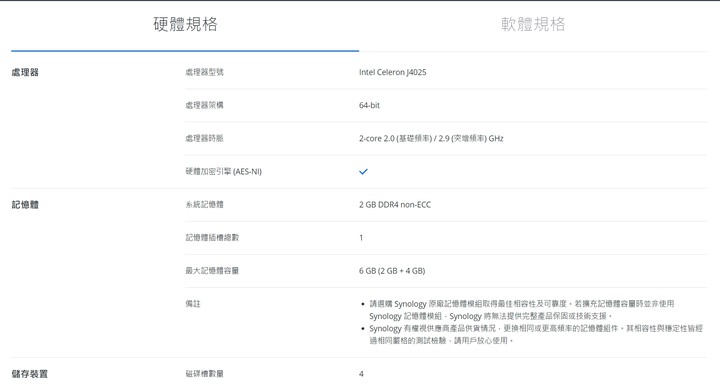Switch to the 軟體規格 tab
Viewport: 720px width, 390px height.
[x=533, y=24]
